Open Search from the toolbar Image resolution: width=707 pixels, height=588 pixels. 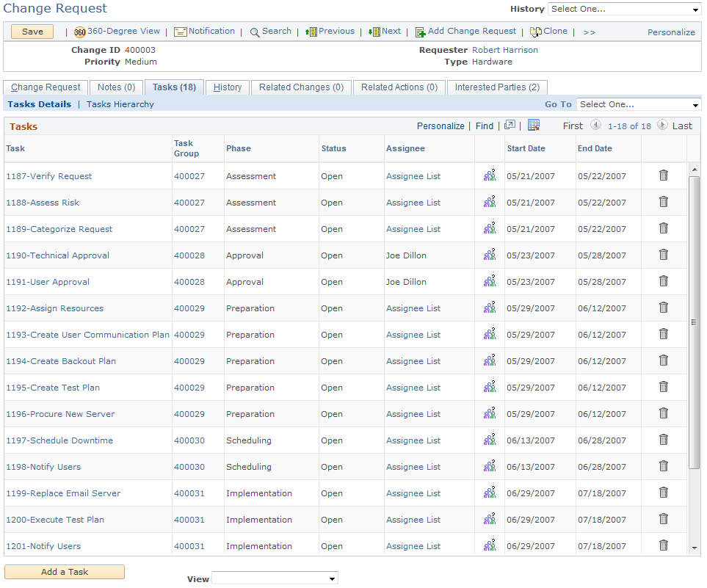tap(271, 32)
